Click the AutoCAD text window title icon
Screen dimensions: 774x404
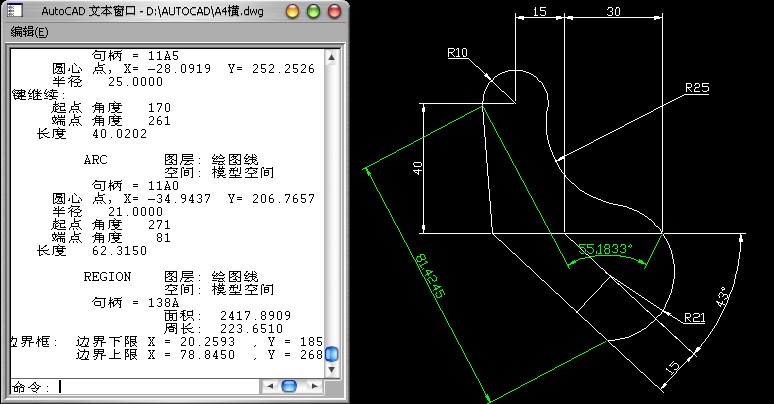point(16,10)
